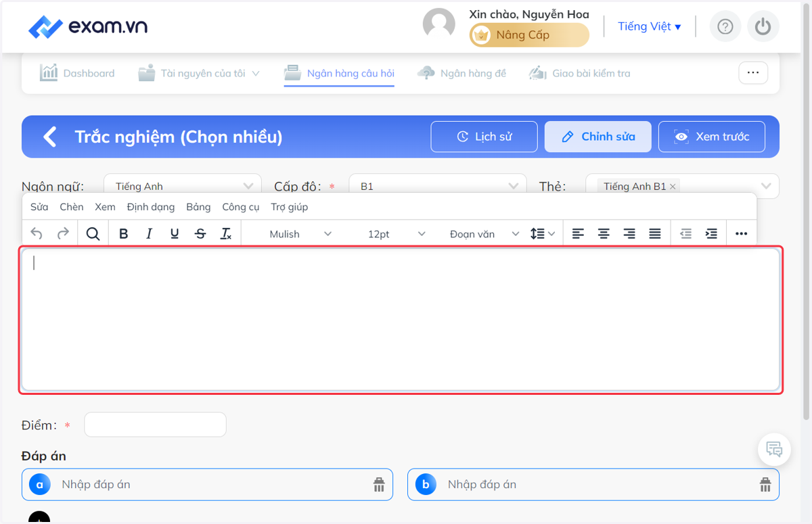Open the user avatar profile picture
Screen dimensions: 812x524
coord(439,25)
